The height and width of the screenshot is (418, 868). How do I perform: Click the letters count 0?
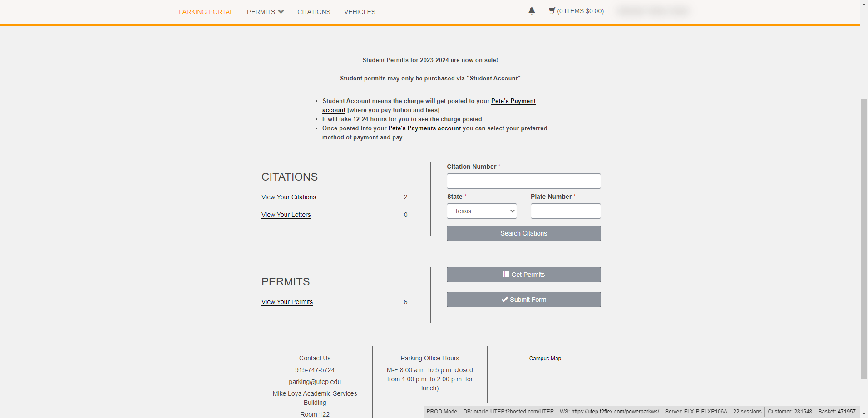405,215
